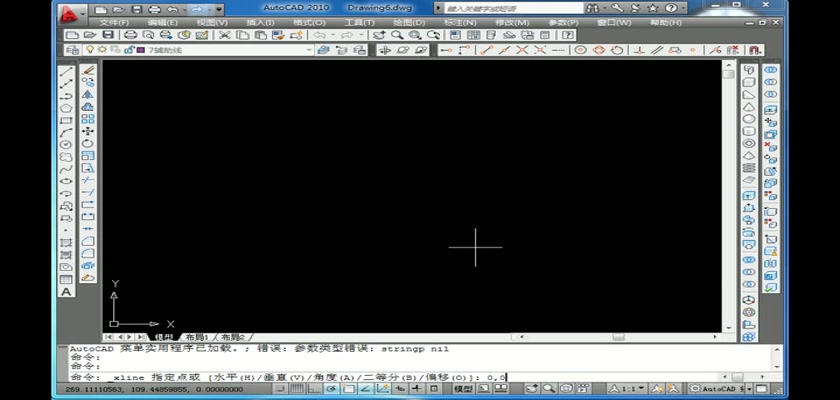Select the Line tool in draw toolbar
This screenshot has width=840, height=400.
tap(66, 71)
